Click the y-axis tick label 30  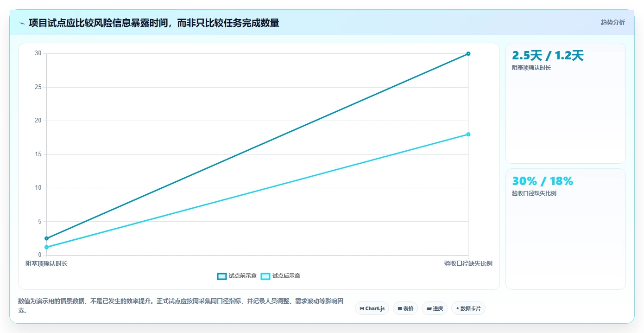[38, 53]
